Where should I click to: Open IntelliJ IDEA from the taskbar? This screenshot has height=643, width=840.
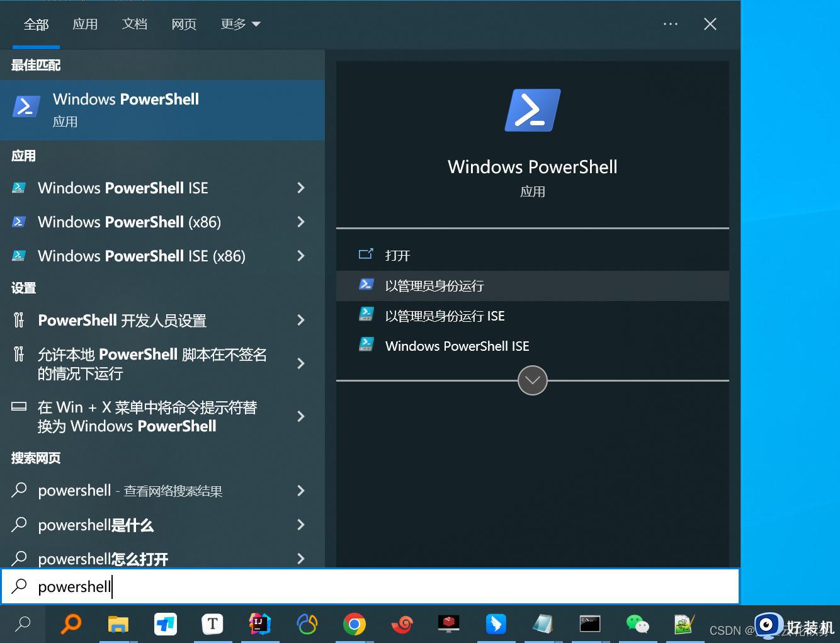[259, 624]
